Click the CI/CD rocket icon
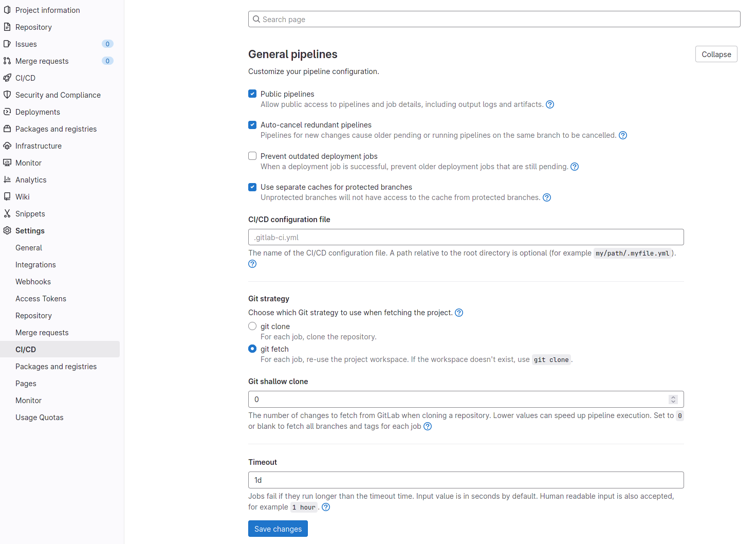Viewport: 756px width, 544px height. [7, 78]
